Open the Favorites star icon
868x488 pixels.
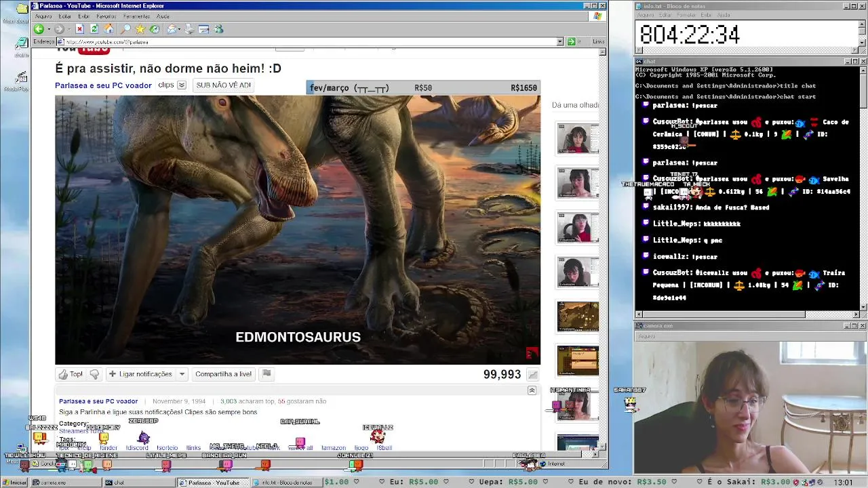click(x=140, y=29)
